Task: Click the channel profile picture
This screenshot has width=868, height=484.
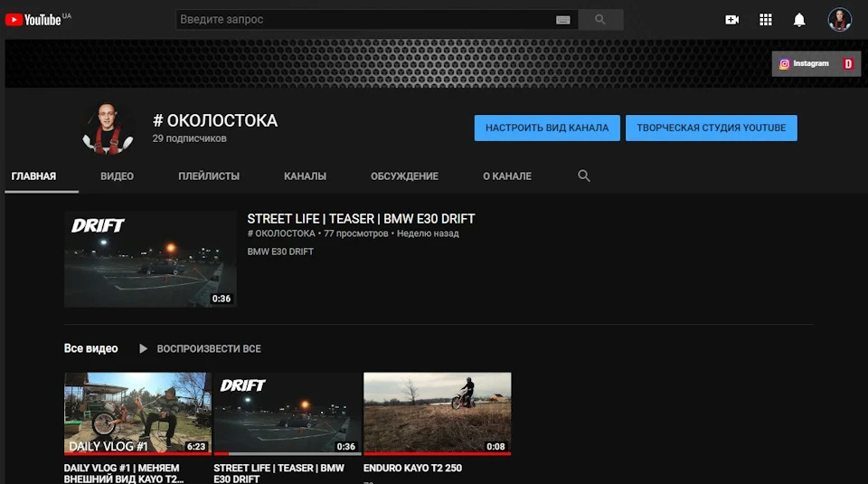Action: click(108, 128)
